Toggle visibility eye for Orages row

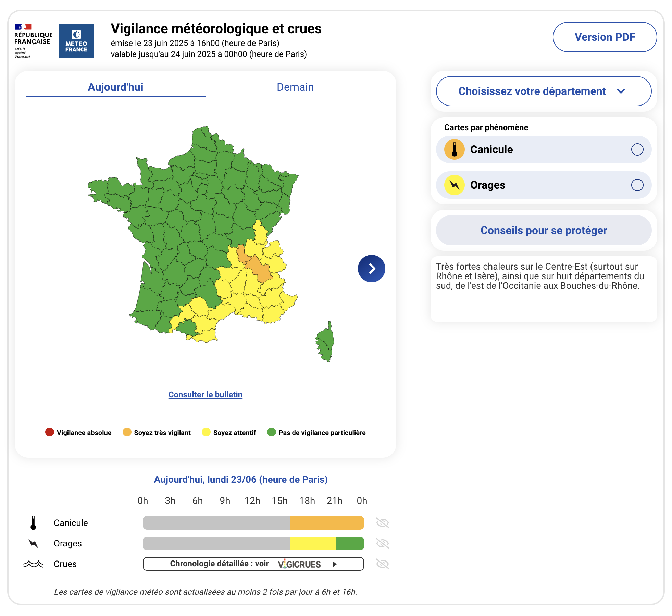click(x=382, y=543)
